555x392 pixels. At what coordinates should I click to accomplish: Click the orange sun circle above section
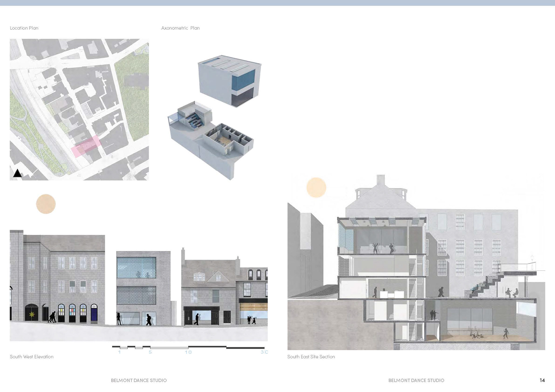(316, 187)
